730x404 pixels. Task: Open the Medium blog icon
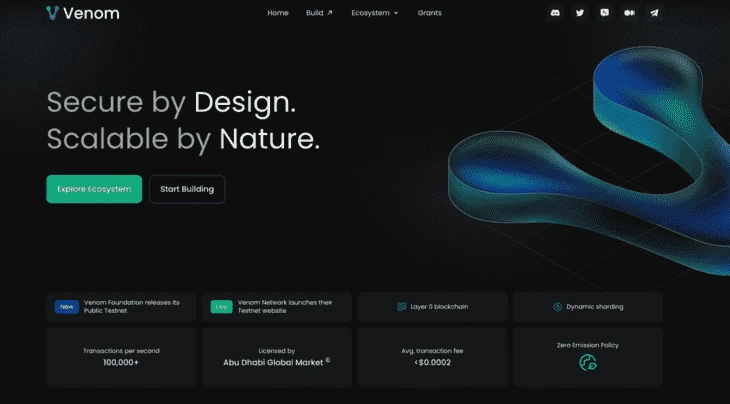click(x=629, y=13)
